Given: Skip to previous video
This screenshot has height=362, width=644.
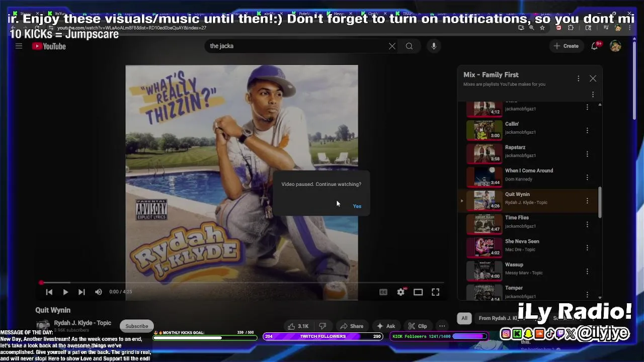Looking at the screenshot, I should [x=49, y=292].
